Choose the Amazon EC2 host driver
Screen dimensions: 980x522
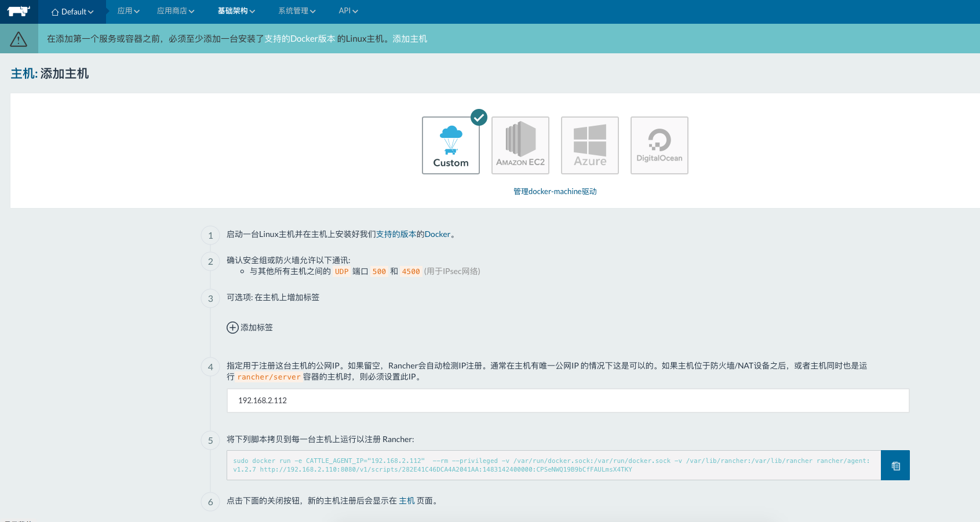520,145
